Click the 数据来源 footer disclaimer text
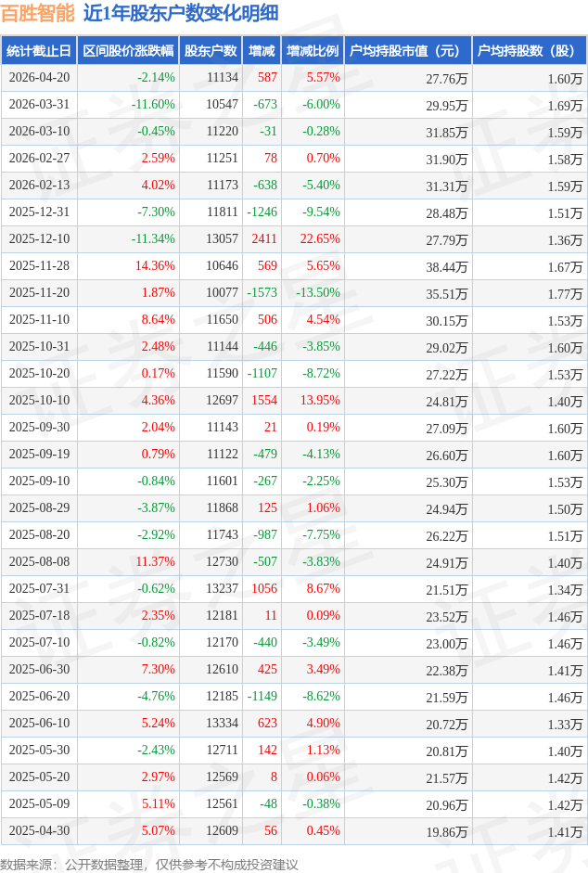The image size is (588, 873). point(150,864)
